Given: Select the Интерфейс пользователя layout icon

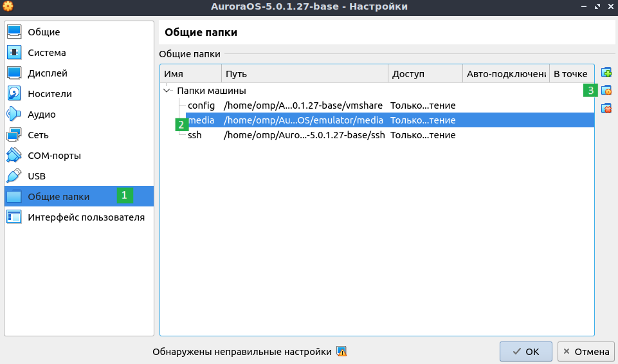Looking at the screenshot, I should point(14,217).
